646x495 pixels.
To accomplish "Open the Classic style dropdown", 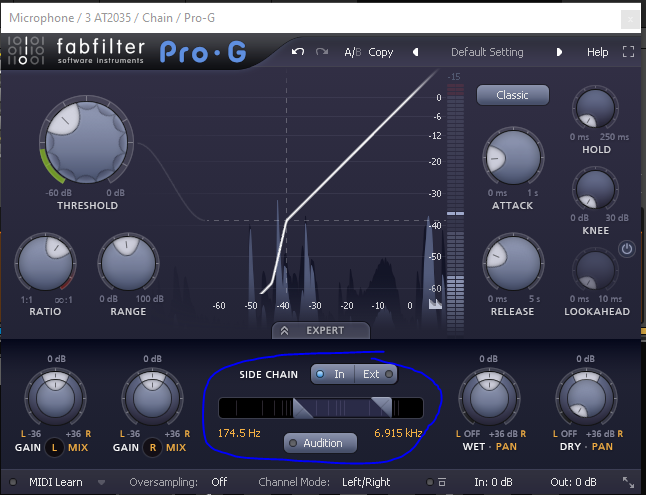I will [x=512, y=95].
